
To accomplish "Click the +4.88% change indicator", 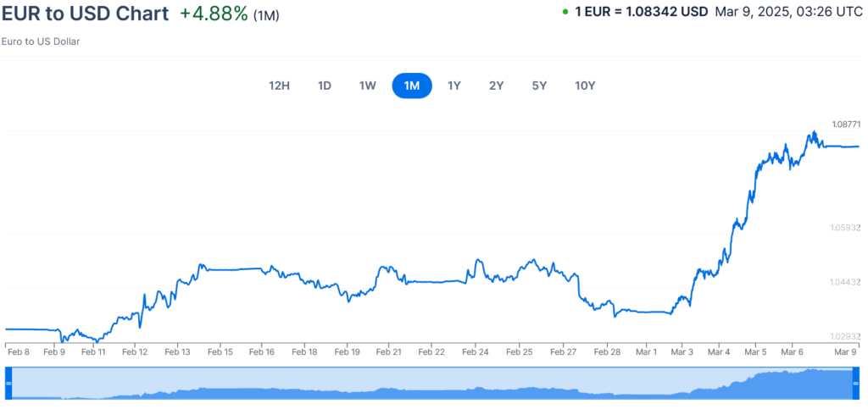I will [x=214, y=14].
